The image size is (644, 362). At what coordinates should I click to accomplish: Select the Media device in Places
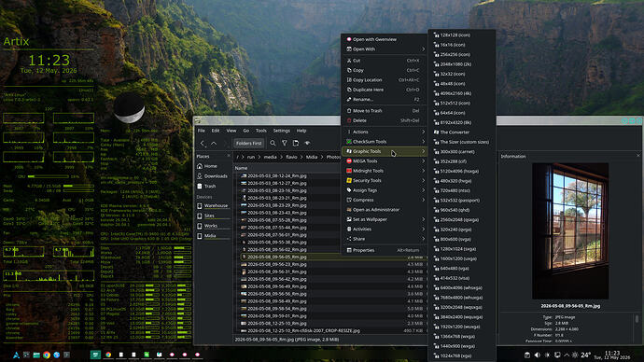213,236
